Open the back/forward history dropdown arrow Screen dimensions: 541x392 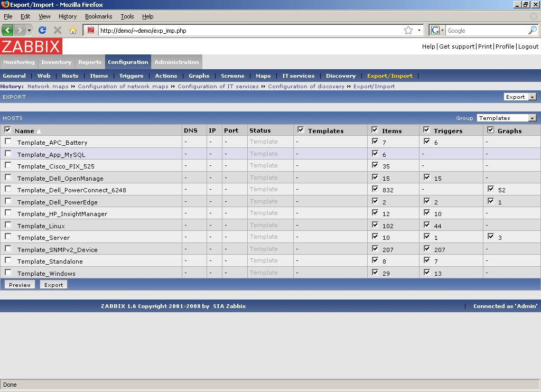click(x=29, y=30)
